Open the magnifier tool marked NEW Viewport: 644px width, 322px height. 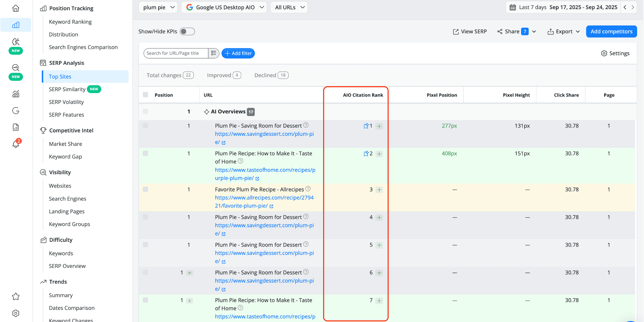click(x=16, y=68)
